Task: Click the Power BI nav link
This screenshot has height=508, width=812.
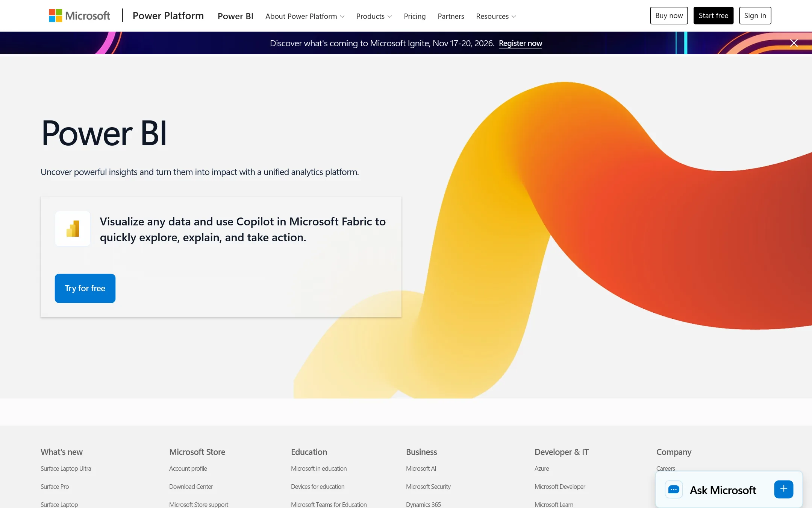Action: coord(235,16)
